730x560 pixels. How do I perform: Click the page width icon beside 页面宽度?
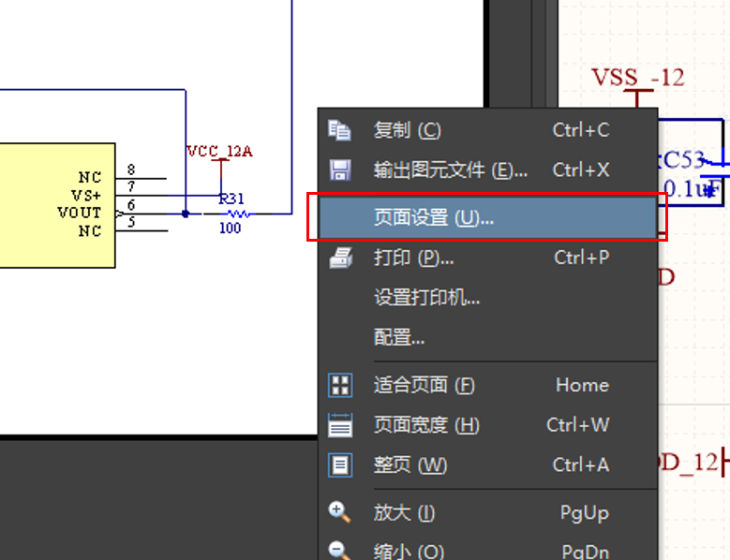tap(340, 425)
